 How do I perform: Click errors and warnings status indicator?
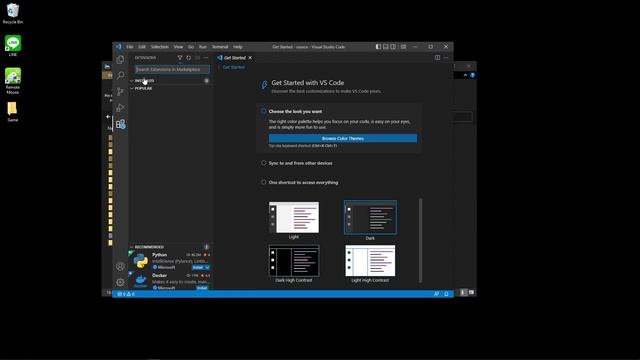[x=126, y=294]
